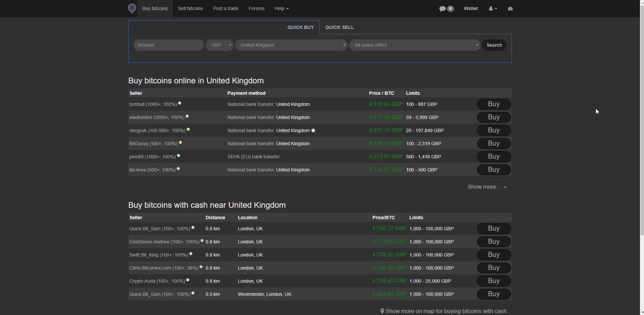This screenshot has height=315, width=644.
Task: Click the map pin icon by Show more on map
Action: coord(382,311)
